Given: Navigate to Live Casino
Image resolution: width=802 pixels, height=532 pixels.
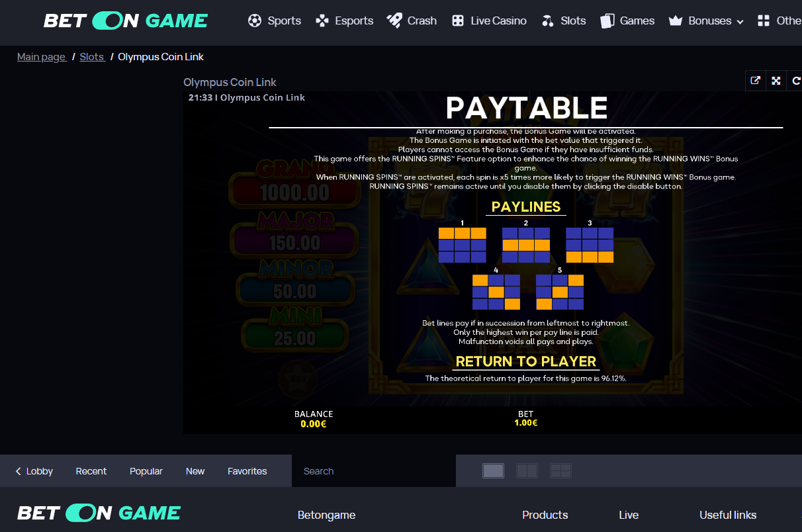Looking at the screenshot, I should click(x=489, y=21).
